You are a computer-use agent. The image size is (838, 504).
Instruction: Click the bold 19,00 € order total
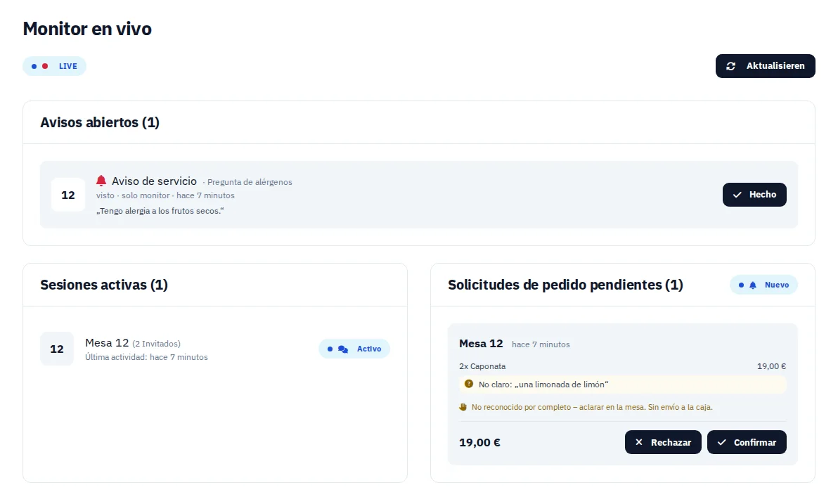coord(480,443)
